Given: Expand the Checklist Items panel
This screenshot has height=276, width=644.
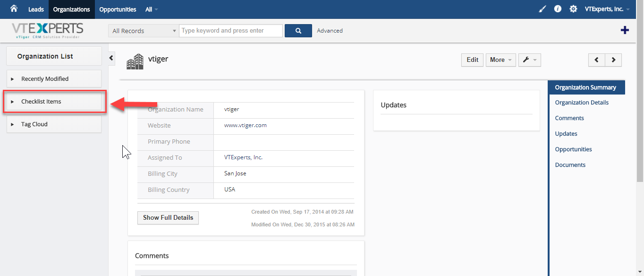Looking at the screenshot, I should (x=54, y=102).
